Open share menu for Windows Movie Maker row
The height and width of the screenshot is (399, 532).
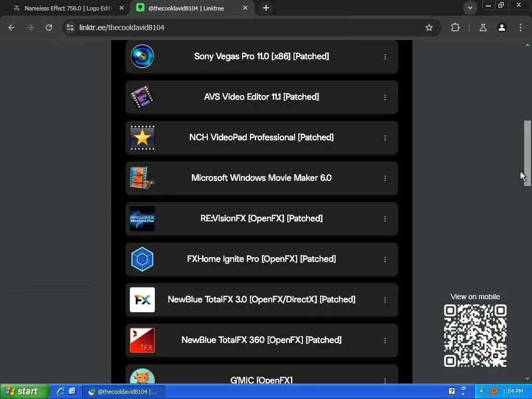(385, 178)
